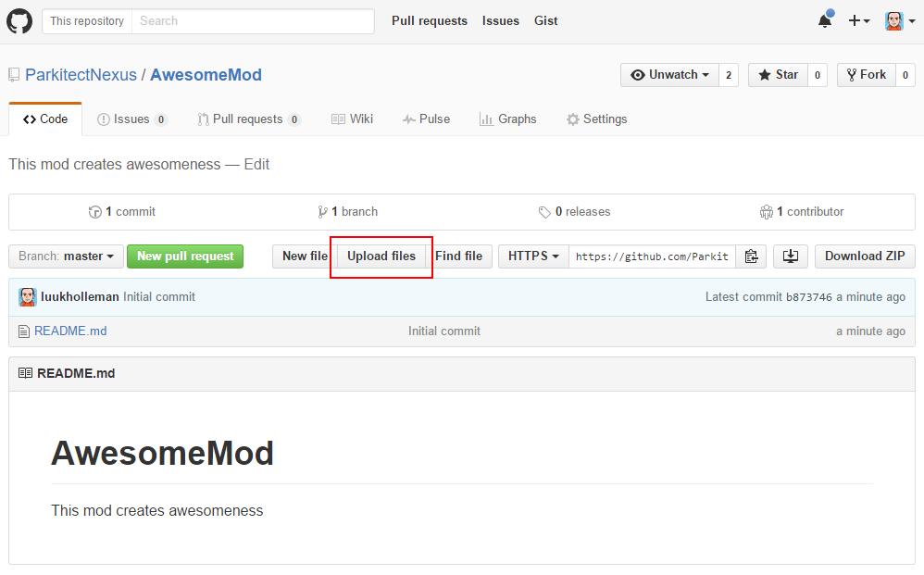Click the Download ZIP button
Viewport: 924px width, 575px height.
865,256
